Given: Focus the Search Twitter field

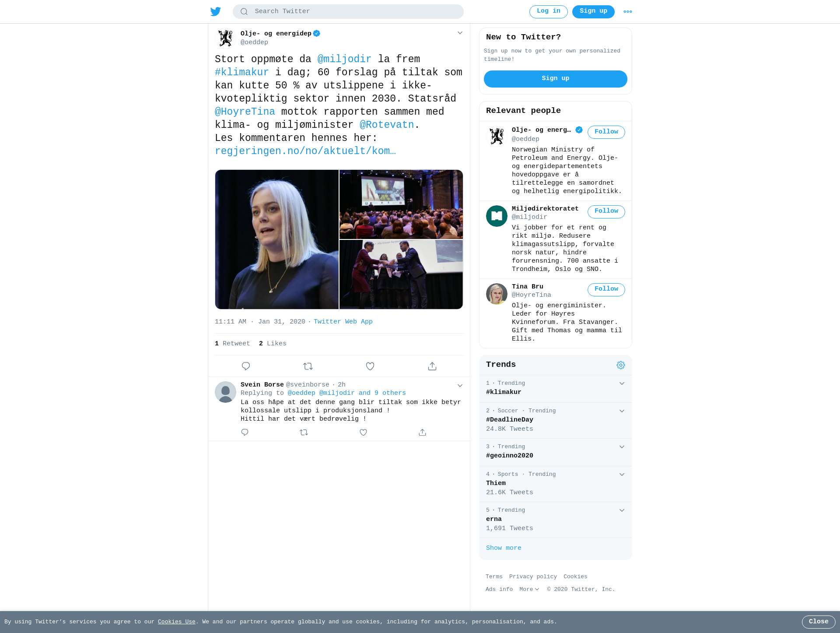Looking at the screenshot, I should point(348,11).
